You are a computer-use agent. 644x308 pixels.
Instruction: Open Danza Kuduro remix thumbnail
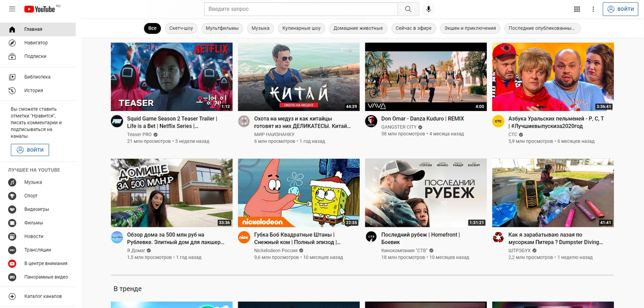426,77
